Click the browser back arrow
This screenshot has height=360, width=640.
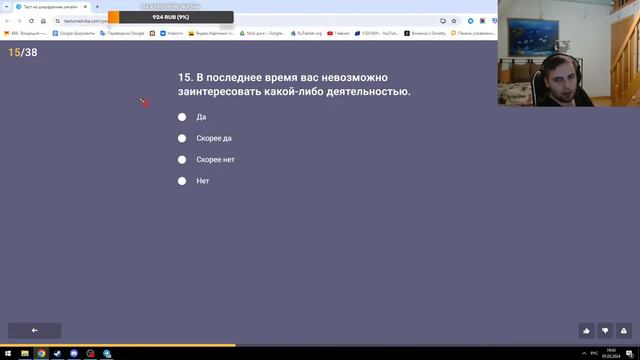[7, 21]
